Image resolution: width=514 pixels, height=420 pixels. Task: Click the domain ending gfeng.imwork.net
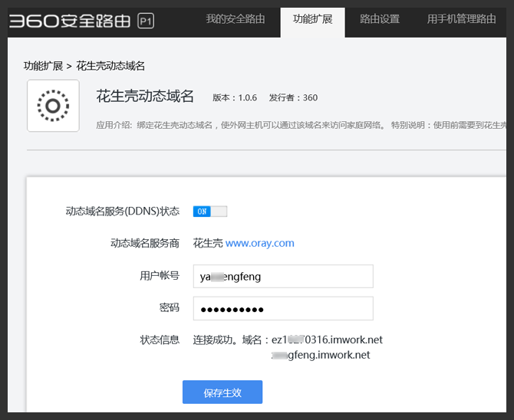[x=321, y=355]
